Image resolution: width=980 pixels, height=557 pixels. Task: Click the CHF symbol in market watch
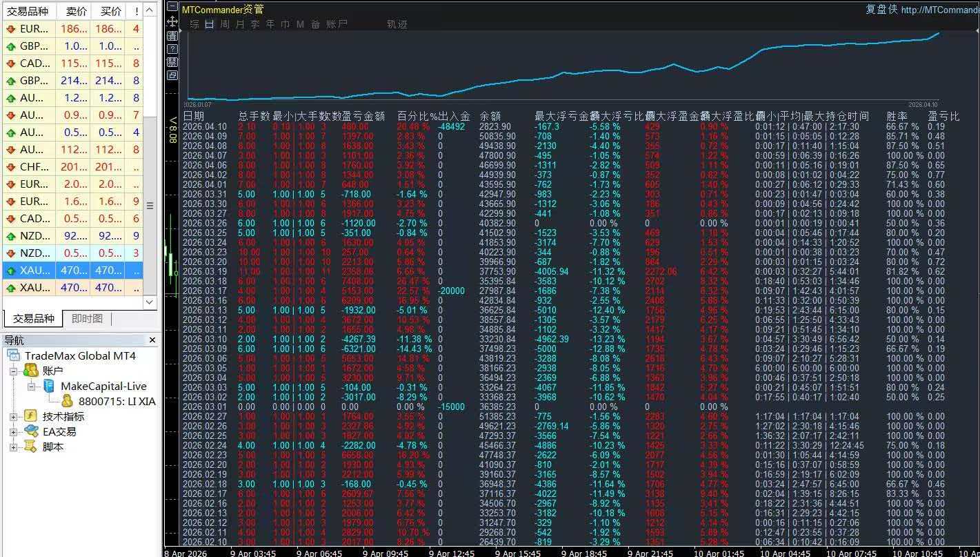coord(34,167)
